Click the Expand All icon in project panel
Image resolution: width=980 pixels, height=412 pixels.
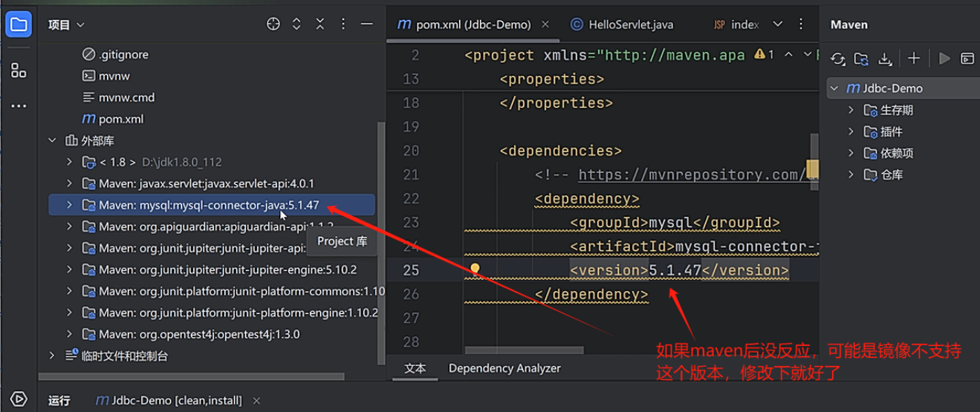[x=296, y=24]
